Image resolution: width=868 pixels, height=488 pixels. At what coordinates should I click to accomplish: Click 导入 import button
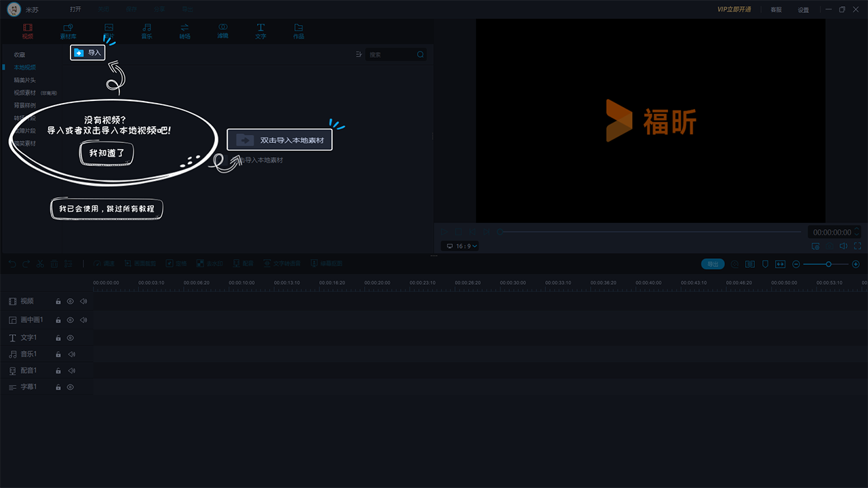[x=87, y=52]
